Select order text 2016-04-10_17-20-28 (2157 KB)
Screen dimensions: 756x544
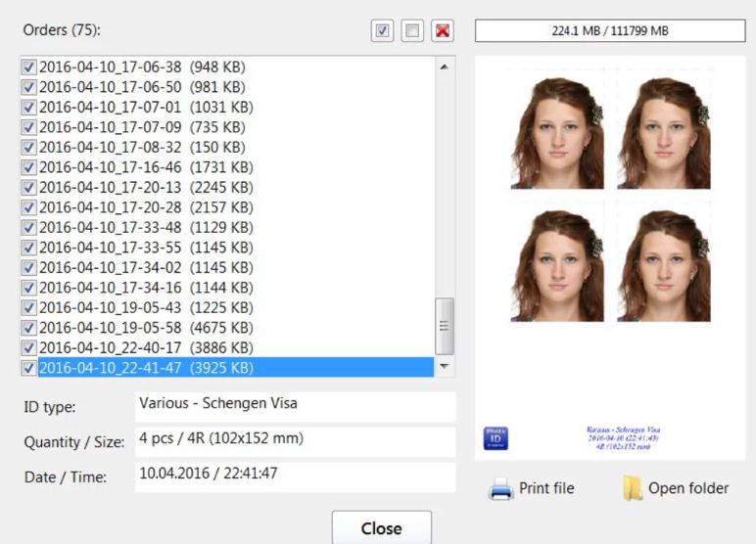pos(146,207)
